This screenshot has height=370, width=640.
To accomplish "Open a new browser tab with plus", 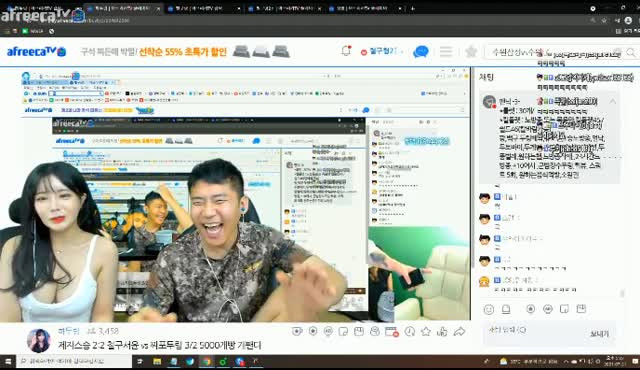I will point(413,8).
